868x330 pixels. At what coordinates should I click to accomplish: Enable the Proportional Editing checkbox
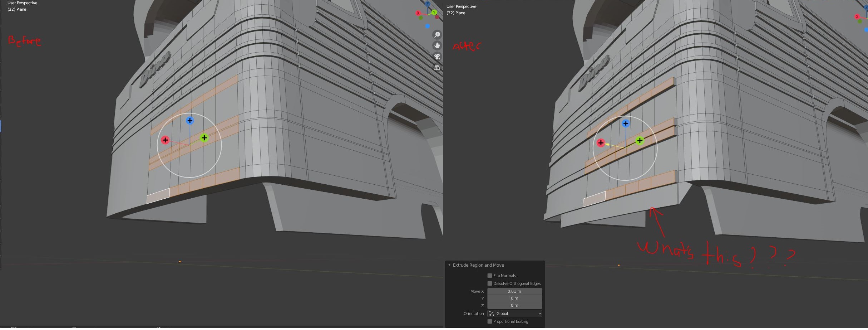click(x=490, y=321)
